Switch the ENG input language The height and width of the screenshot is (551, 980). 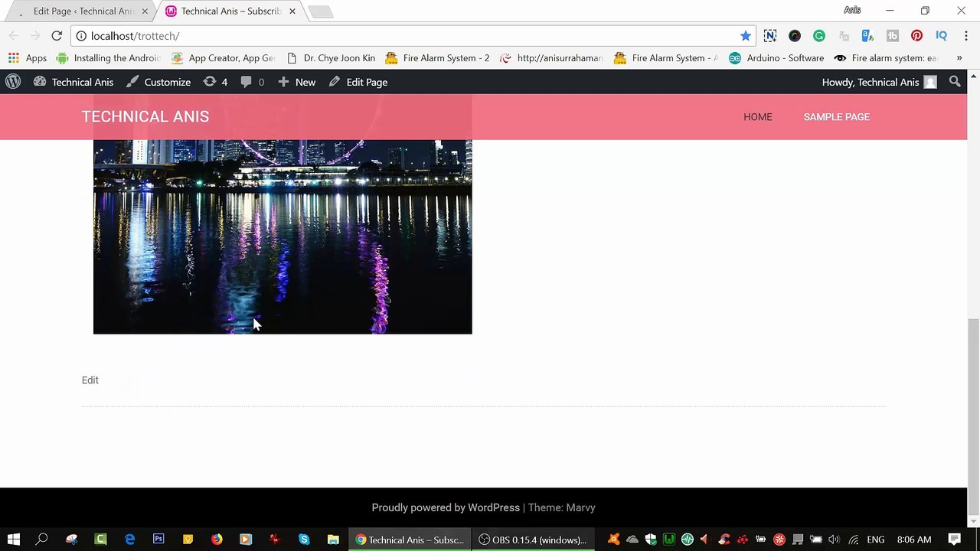[x=876, y=540]
